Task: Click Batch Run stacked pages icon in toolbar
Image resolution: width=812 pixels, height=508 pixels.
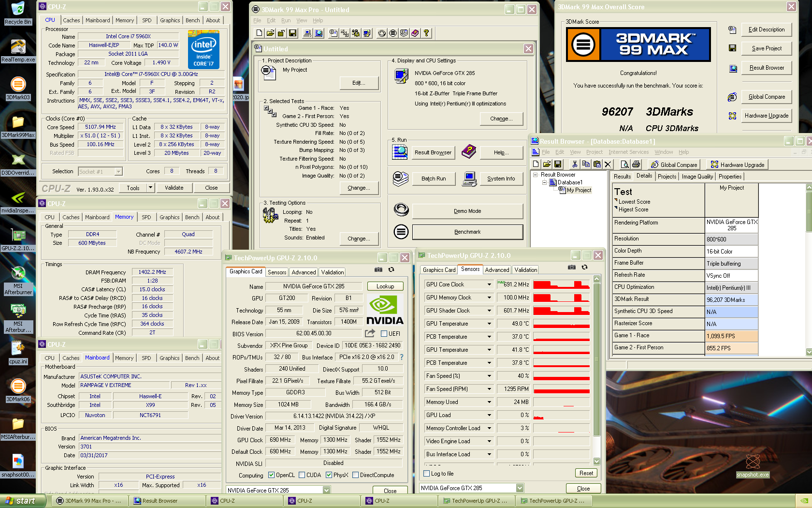Action: pos(404,33)
